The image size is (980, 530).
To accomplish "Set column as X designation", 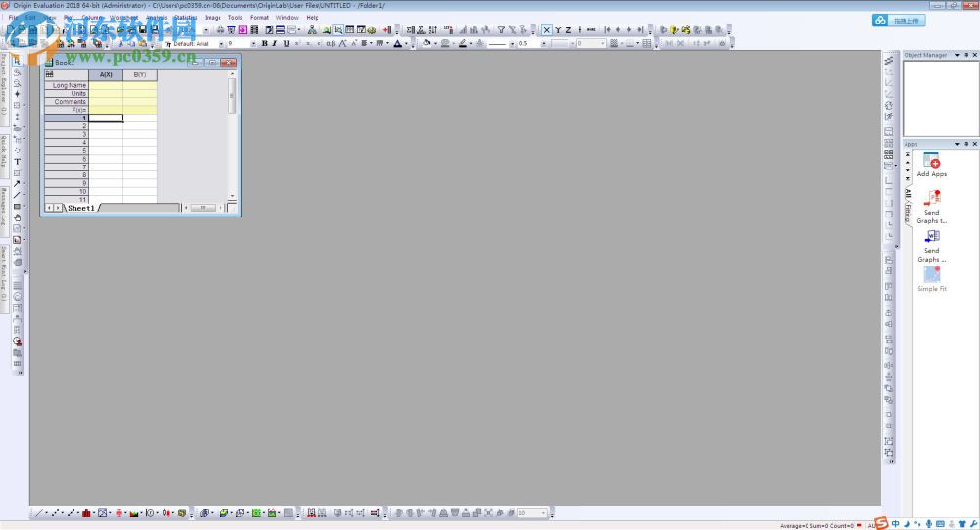I will [x=546, y=30].
